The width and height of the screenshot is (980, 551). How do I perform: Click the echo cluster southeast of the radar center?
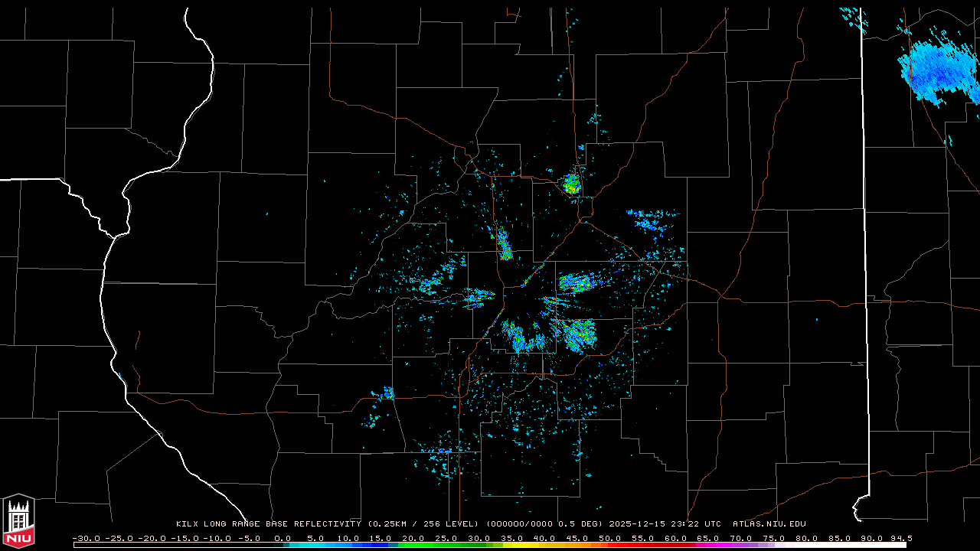[580, 333]
